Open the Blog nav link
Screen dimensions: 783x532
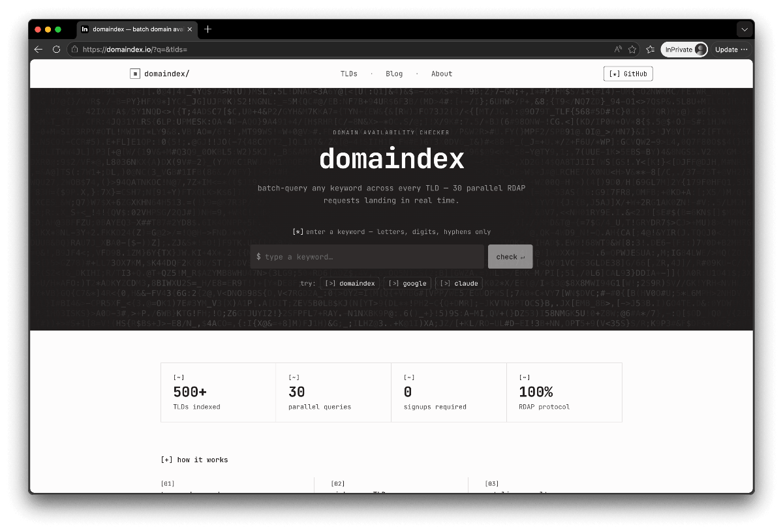394,74
